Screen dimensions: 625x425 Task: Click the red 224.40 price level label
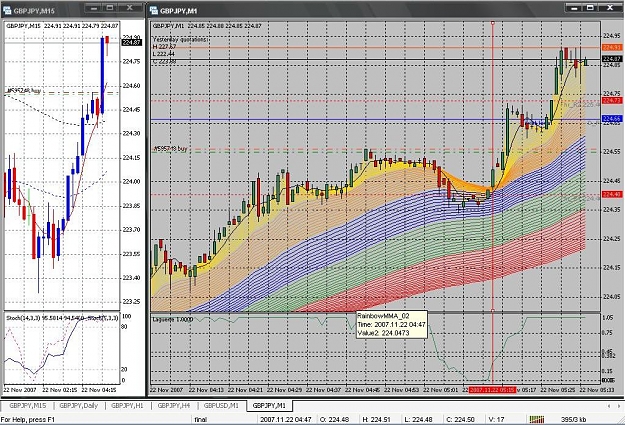611,194
